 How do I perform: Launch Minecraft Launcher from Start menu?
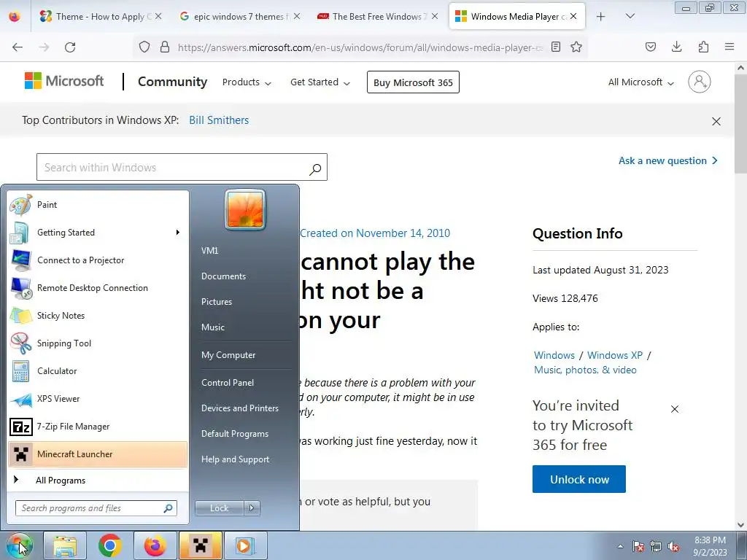(x=98, y=454)
